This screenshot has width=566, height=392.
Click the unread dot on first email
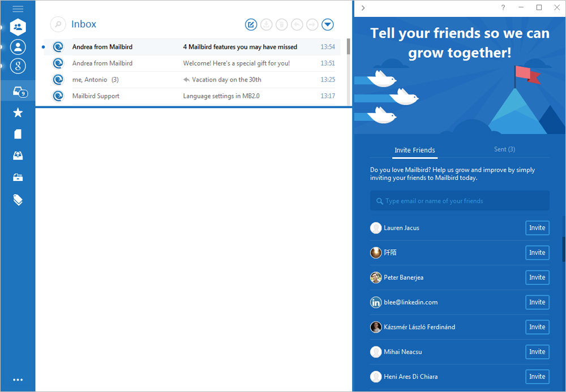pos(44,47)
